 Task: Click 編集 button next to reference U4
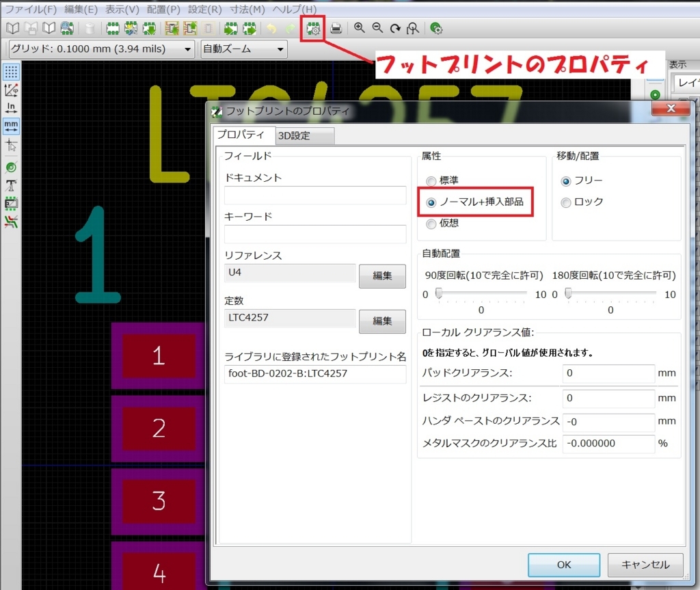click(382, 276)
